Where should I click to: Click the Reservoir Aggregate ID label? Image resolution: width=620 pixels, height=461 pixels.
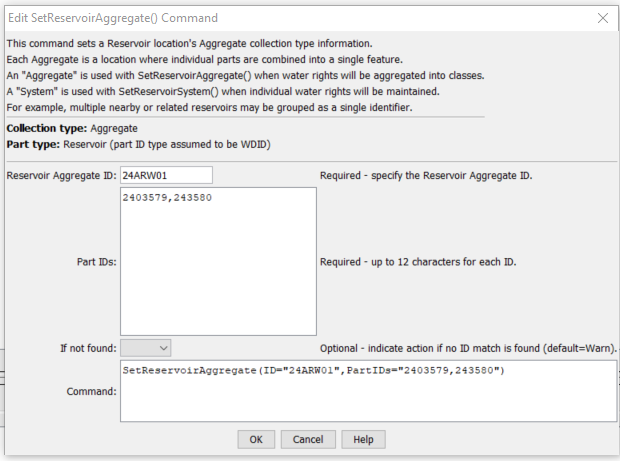tap(62, 176)
